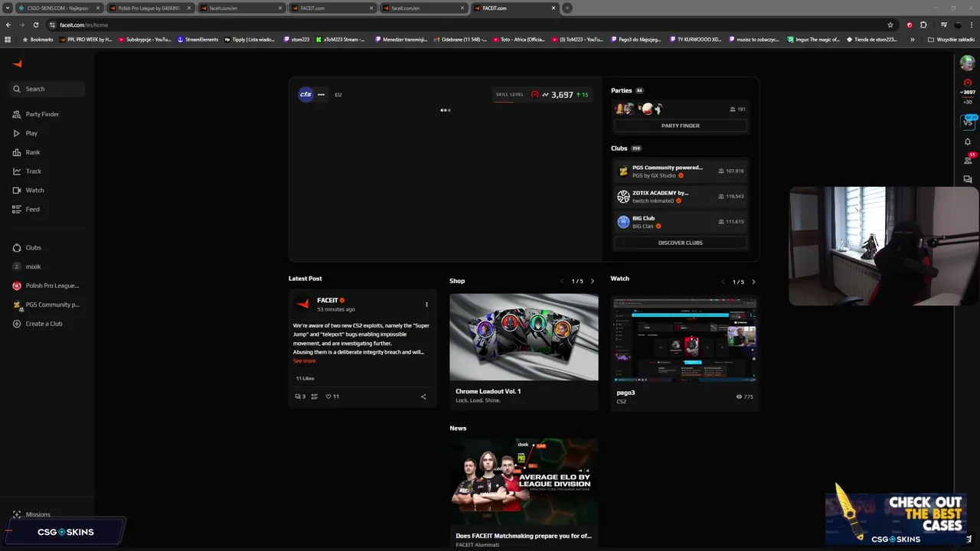Open the FACEIT post options menu
Viewport: 980px width, 551px height.
click(426, 305)
